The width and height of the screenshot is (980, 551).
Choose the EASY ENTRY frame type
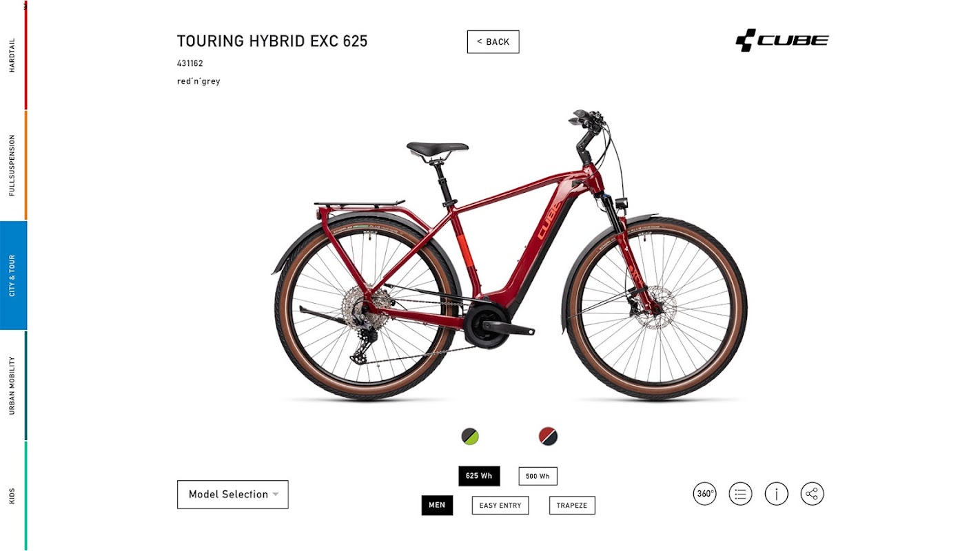coord(500,505)
